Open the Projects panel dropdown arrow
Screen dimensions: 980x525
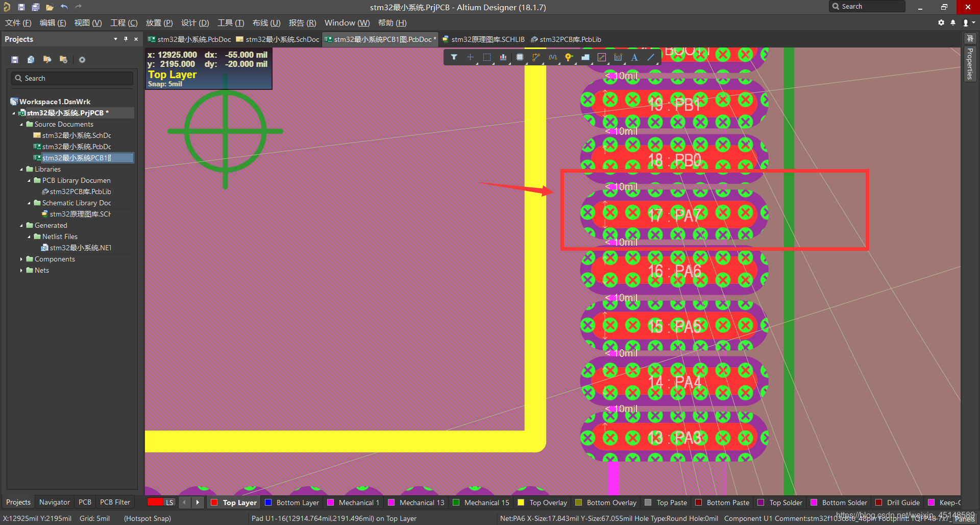pos(115,39)
